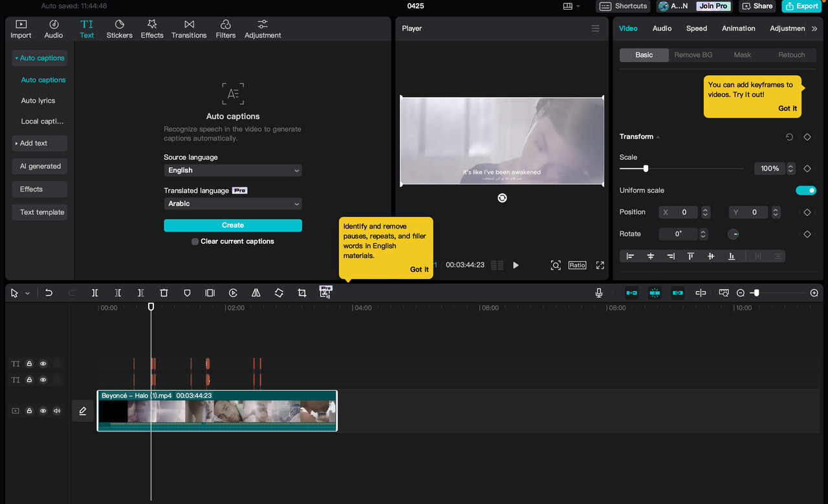
Task: Click the Mirror flip icon
Action: [x=256, y=293]
